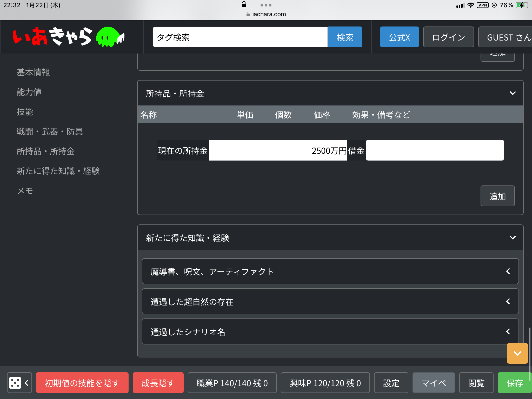Toggle the 成長隠す button

pyautogui.click(x=158, y=383)
